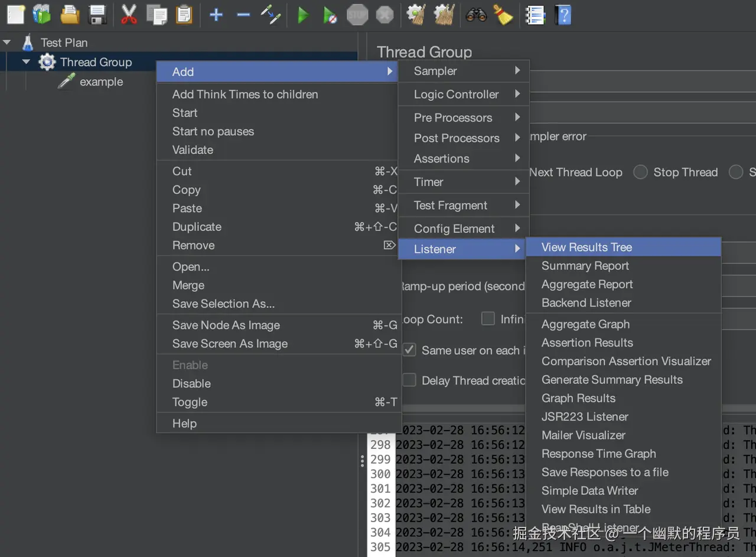Click Save Node As Image
Viewport: 756px width, 557px height.
pyautogui.click(x=278, y=325)
